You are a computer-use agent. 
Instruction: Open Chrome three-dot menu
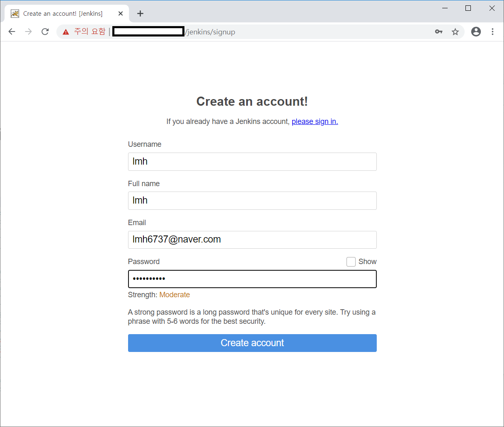point(492,32)
